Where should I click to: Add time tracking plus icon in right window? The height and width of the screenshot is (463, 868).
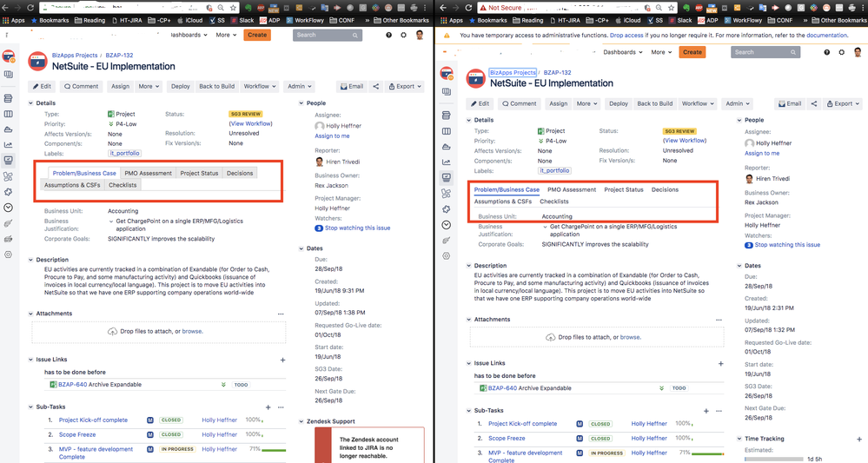click(x=858, y=440)
